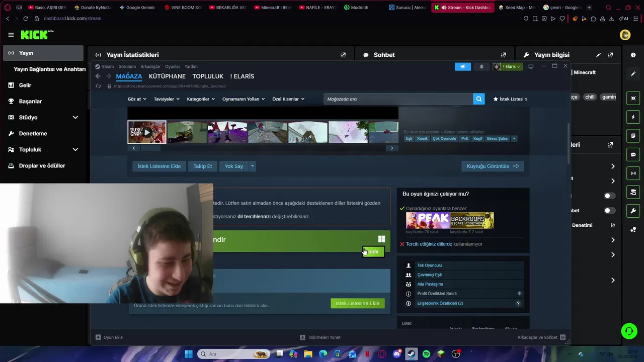
Task: Open the Oyunlar menu in Steam
Action: 173,66
